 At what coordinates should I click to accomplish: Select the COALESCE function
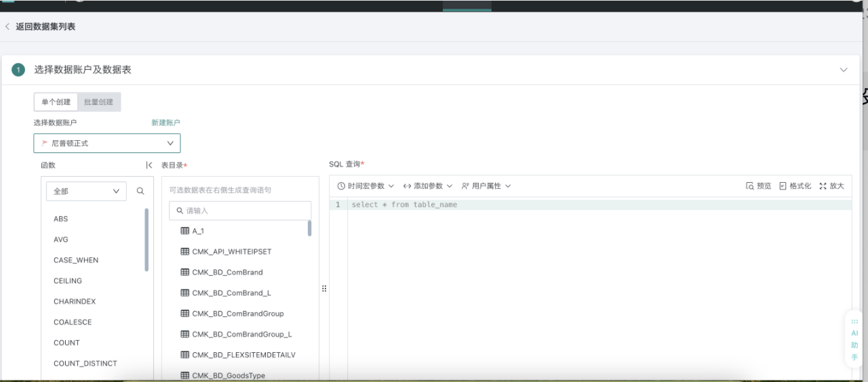click(x=73, y=322)
